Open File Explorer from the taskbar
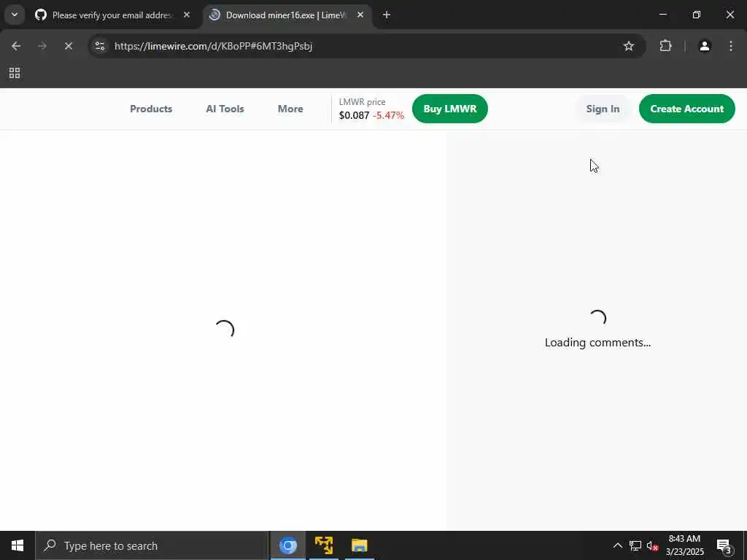This screenshot has height=560, width=747. 360,545
